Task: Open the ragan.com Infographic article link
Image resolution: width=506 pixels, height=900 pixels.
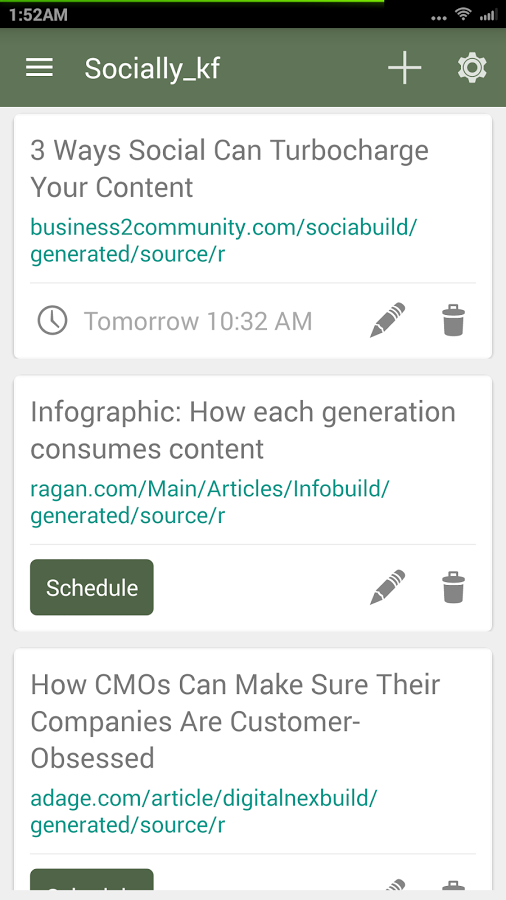Action: (x=210, y=502)
